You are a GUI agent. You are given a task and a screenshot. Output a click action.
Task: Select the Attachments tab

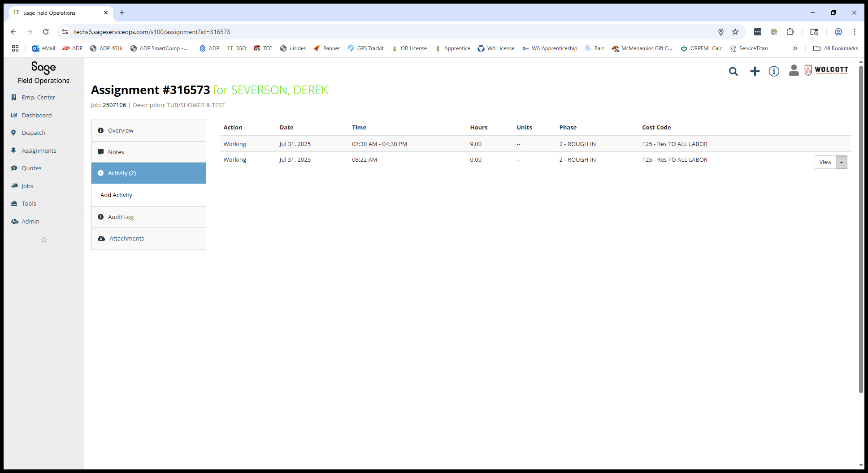(148, 238)
